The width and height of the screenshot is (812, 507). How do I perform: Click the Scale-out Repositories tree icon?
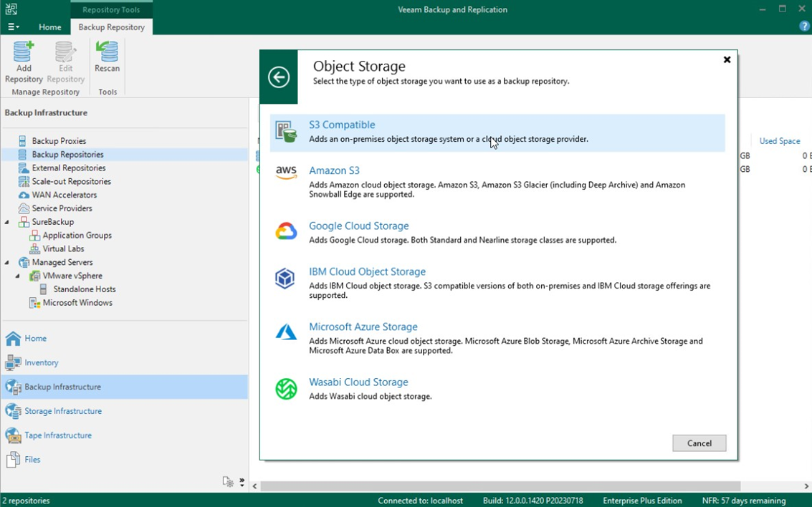point(24,181)
